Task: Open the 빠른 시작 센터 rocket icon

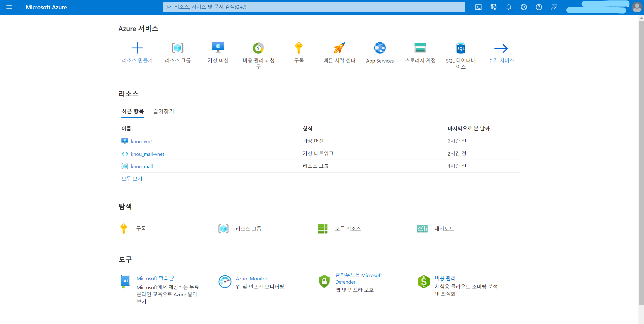Action: [339, 48]
